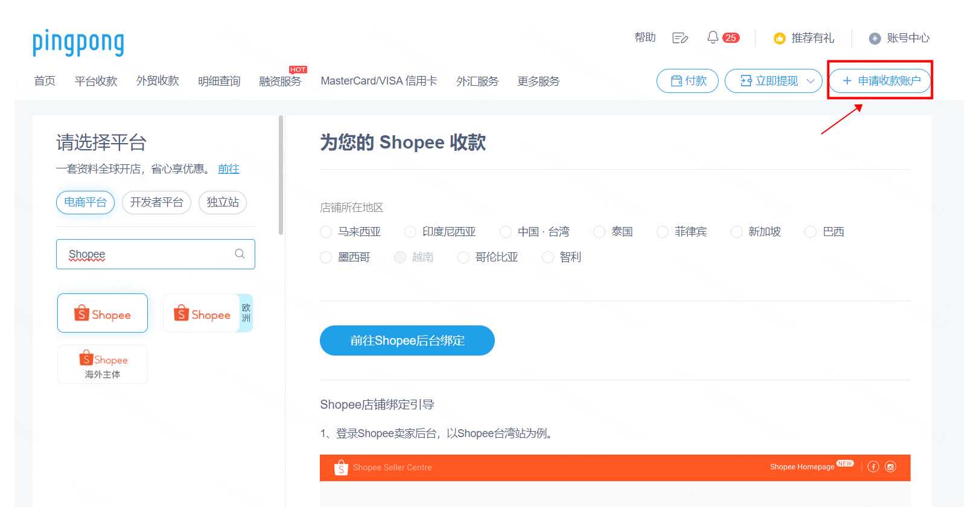Viewport: 980px width, 521px height.
Task: Select 泰国 store region
Action: point(599,232)
